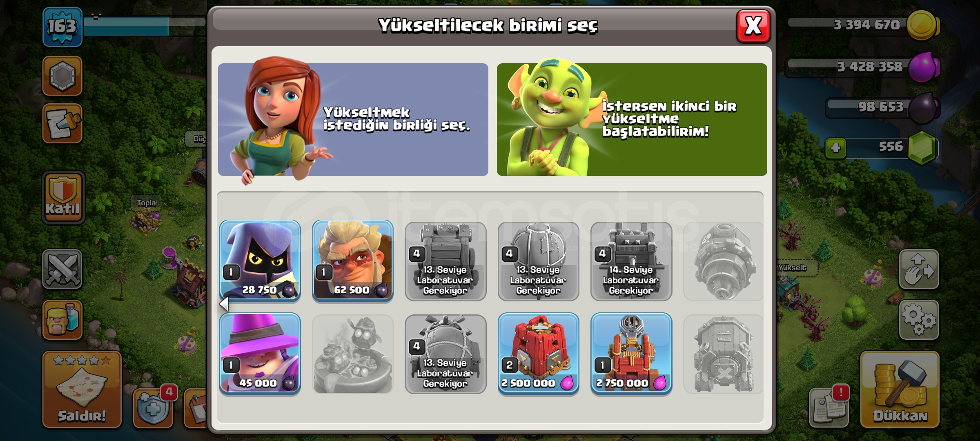Open the hexagon league badge icon
The height and width of the screenshot is (441, 980).
pyautogui.click(x=62, y=76)
